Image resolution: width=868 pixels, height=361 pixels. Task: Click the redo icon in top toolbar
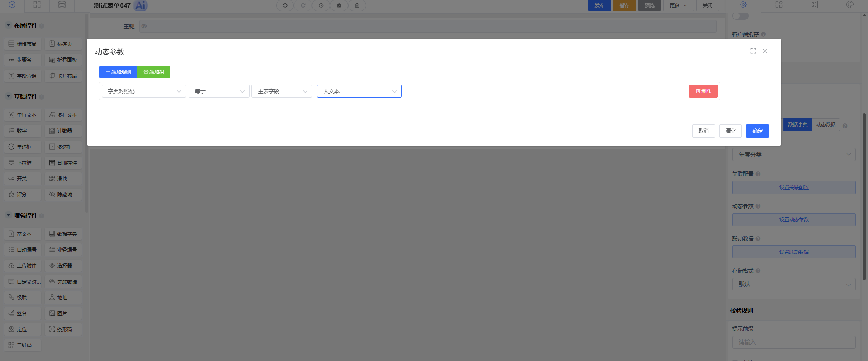(303, 5)
